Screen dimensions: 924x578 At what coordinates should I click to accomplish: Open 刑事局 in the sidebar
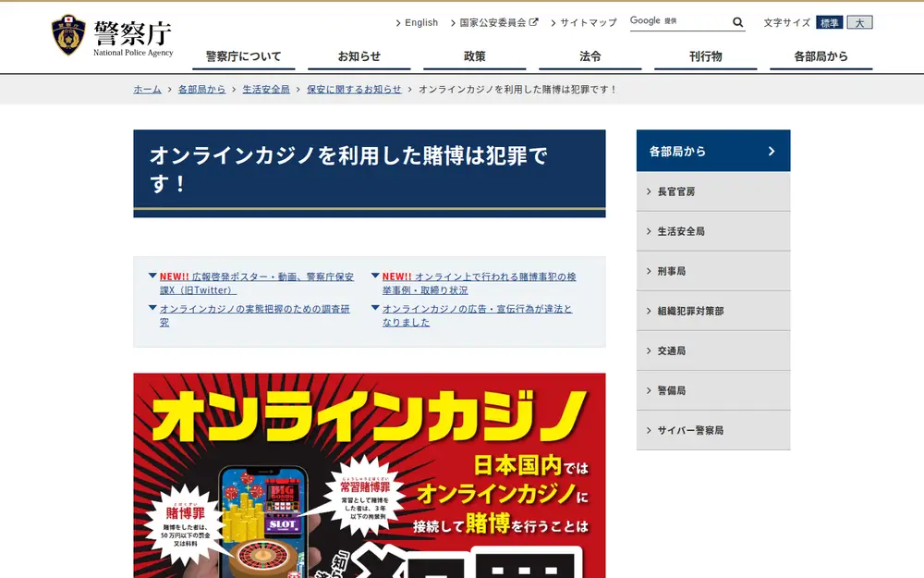pos(713,271)
